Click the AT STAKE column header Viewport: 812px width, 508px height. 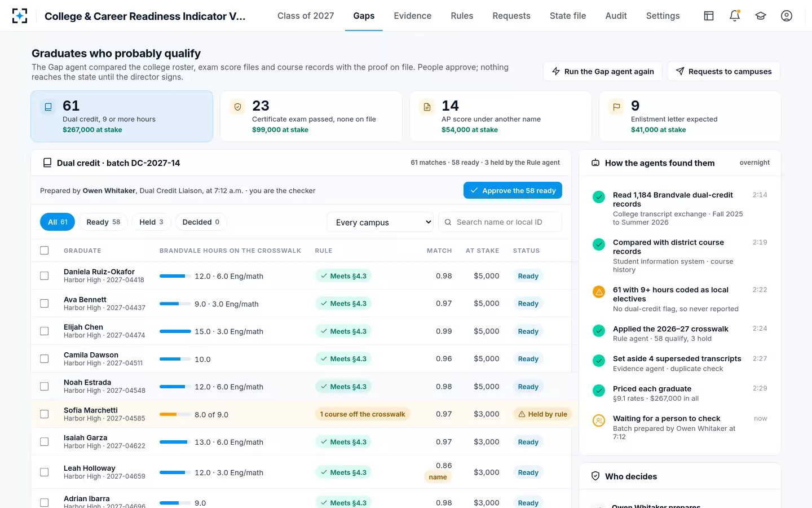[x=482, y=251]
